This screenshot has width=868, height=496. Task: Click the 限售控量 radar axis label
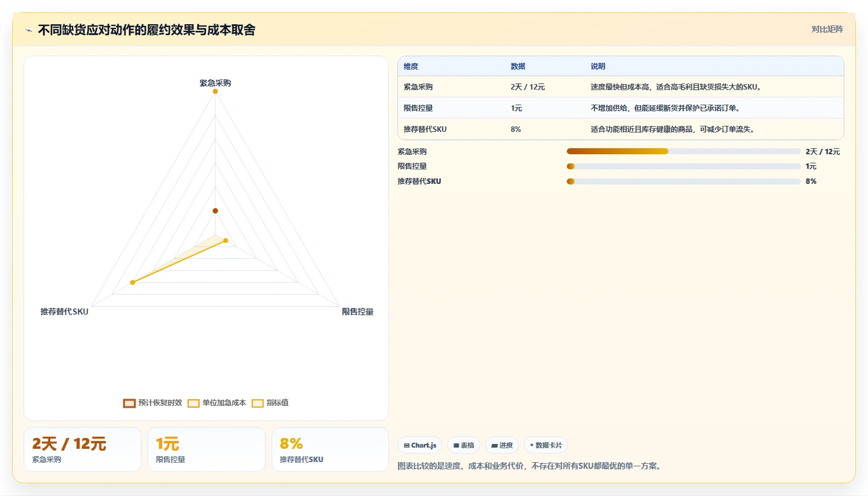coord(357,312)
